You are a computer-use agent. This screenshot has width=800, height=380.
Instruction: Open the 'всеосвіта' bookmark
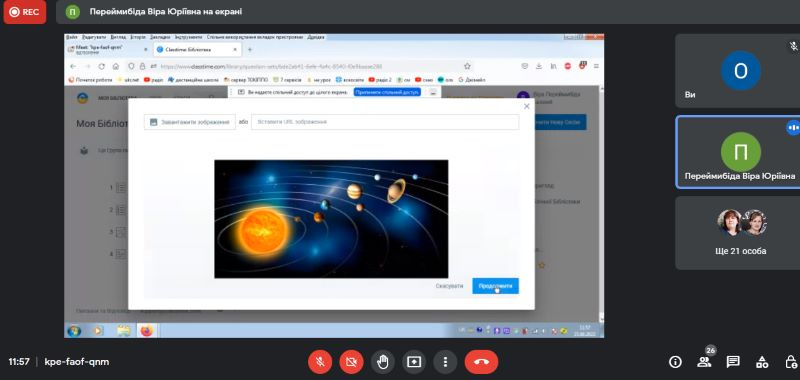(349, 80)
